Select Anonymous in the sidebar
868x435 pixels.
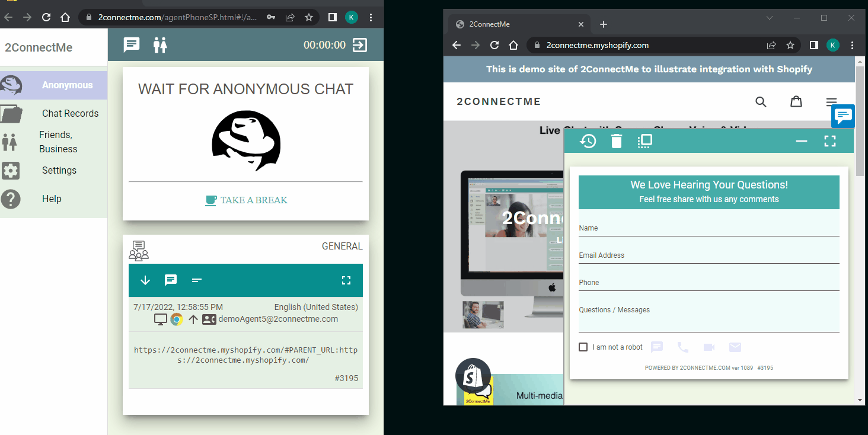[53, 85]
